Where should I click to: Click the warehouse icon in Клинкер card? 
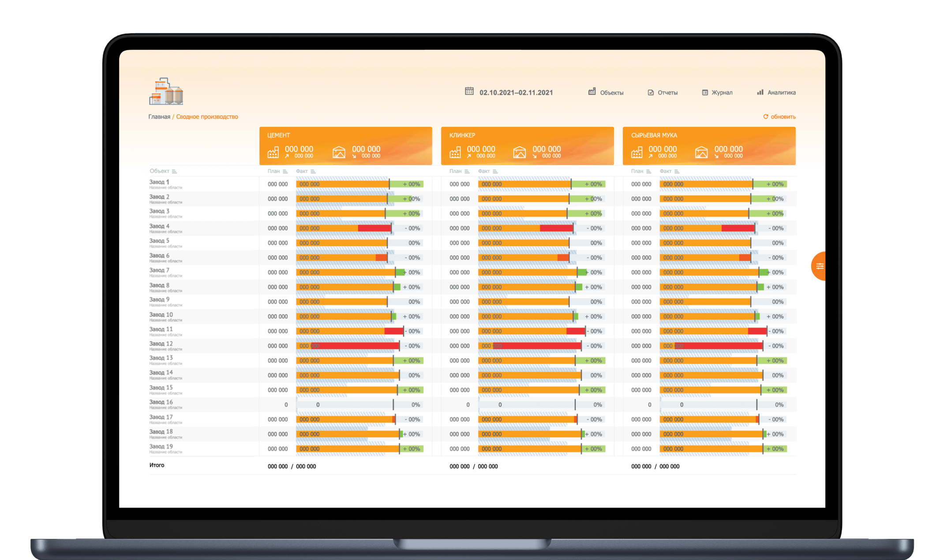(x=519, y=153)
